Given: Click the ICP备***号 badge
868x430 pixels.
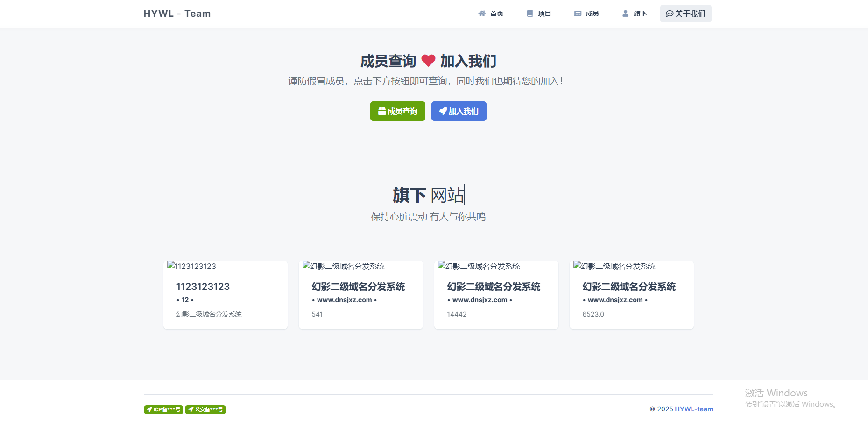Looking at the screenshot, I should (x=163, y=409).
